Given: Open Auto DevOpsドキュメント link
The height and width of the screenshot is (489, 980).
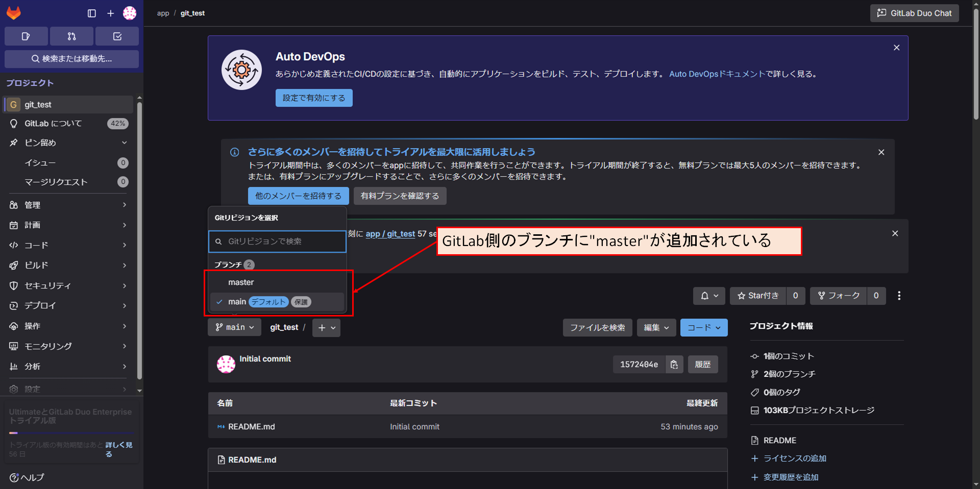Looking at the screenshot, I should [x=717, y=74].
